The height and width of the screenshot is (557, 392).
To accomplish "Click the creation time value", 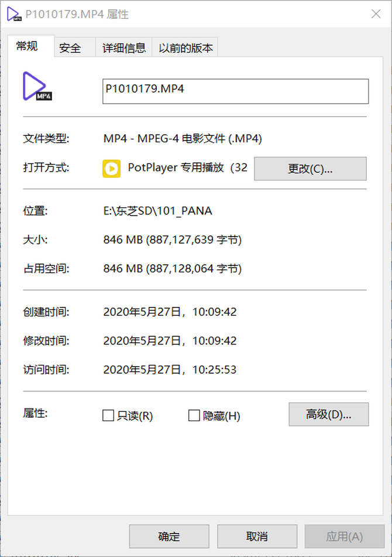I will (170, 312).
